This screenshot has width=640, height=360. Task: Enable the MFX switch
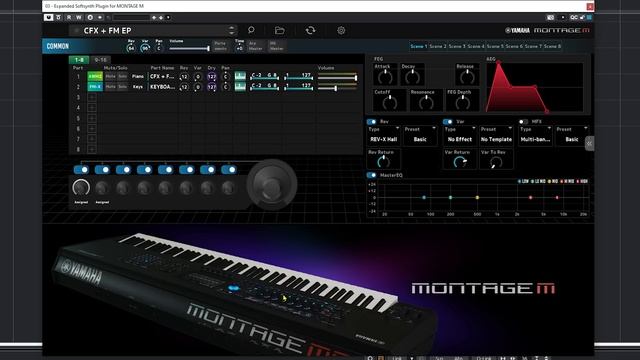click(x=523, y=122)
